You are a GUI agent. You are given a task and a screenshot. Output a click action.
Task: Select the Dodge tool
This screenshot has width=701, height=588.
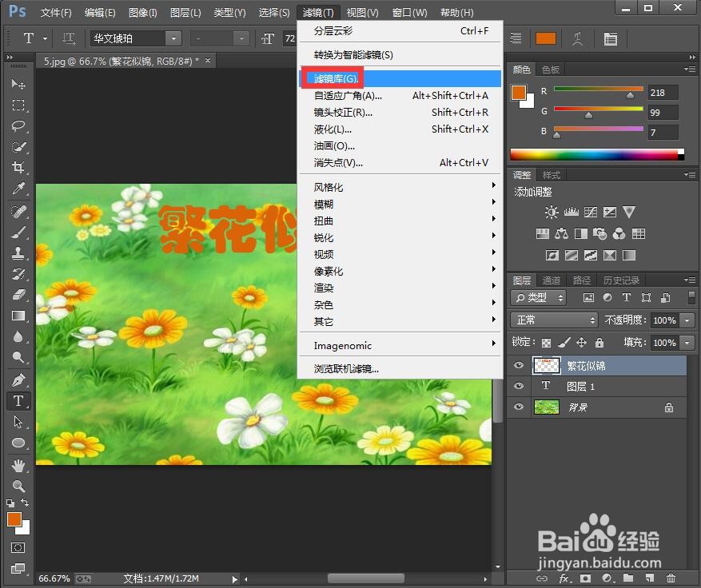[18, 357]
